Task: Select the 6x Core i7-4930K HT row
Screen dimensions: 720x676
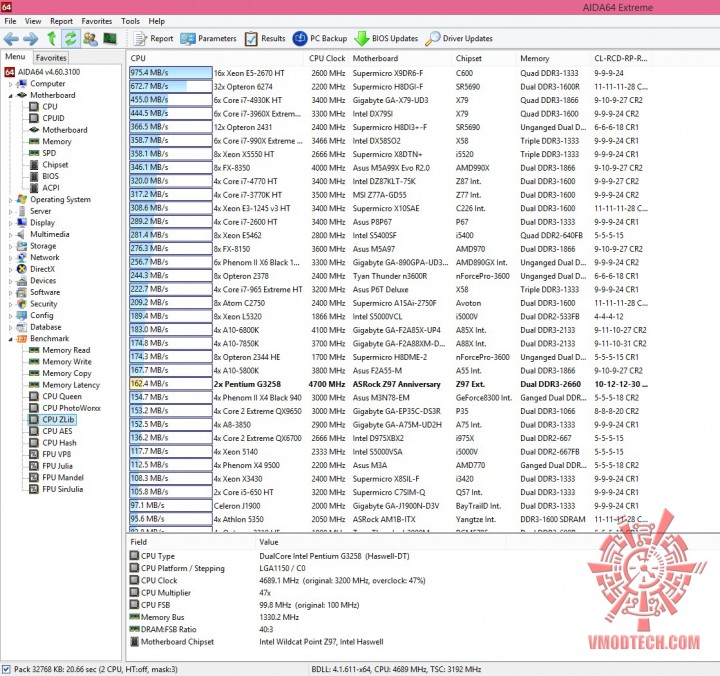Action: pos(389,100)
